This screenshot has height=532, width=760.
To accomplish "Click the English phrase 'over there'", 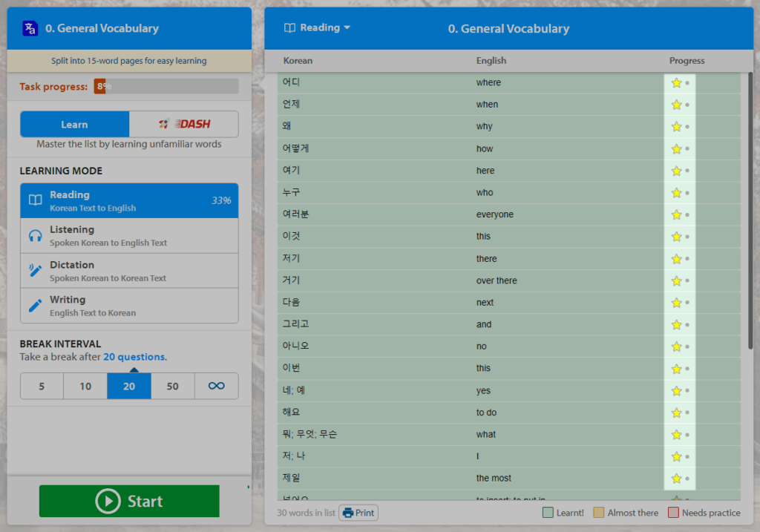I will [x=497, y=280].
